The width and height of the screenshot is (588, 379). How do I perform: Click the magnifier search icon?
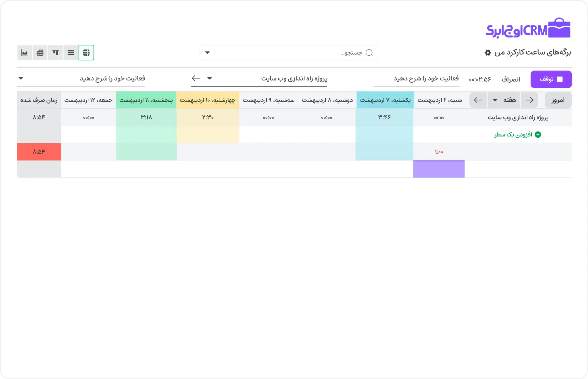[369, 53]
